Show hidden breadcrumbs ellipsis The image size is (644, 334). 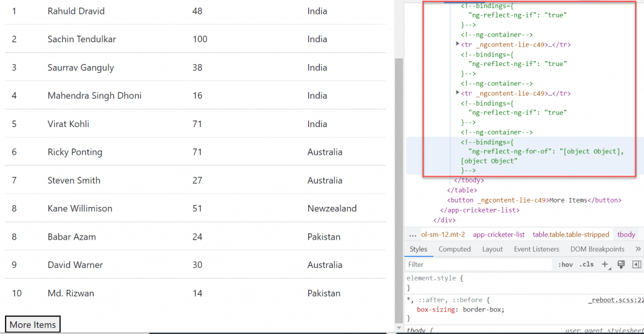click(x=413, y=235)
